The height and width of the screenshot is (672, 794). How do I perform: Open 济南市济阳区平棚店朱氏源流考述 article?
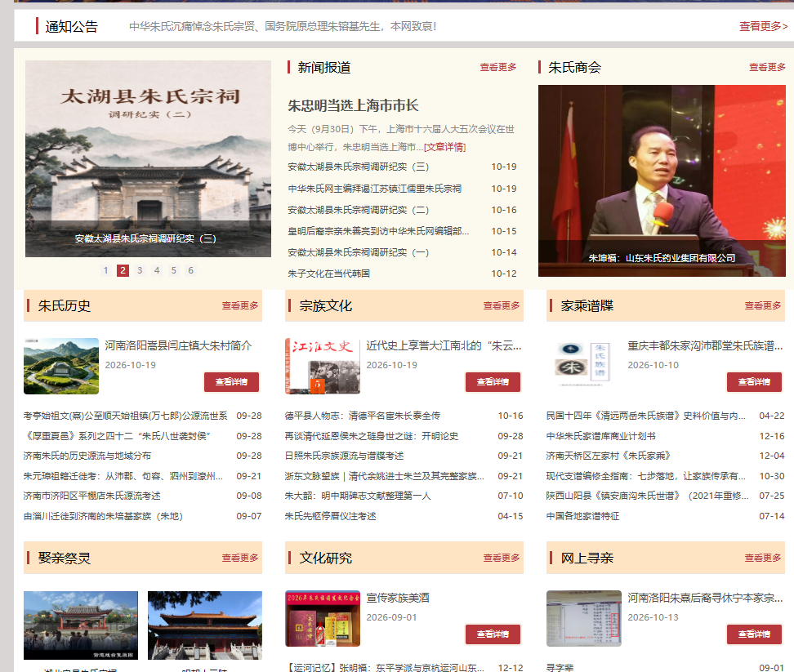pos(91,496)
